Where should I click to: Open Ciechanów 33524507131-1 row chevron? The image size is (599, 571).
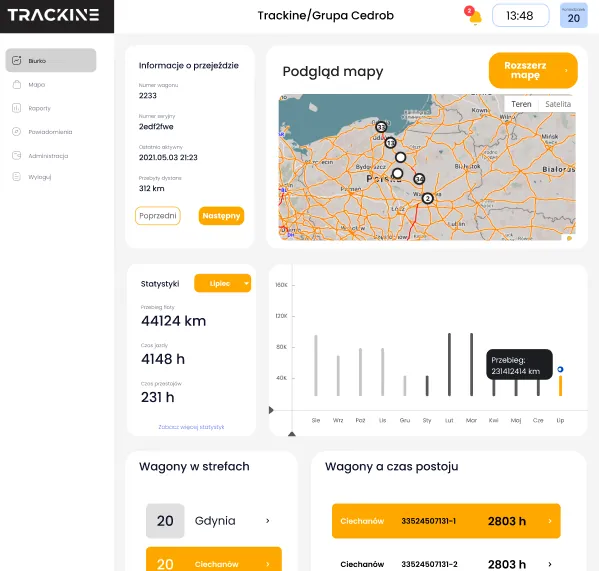coord(550,521)
